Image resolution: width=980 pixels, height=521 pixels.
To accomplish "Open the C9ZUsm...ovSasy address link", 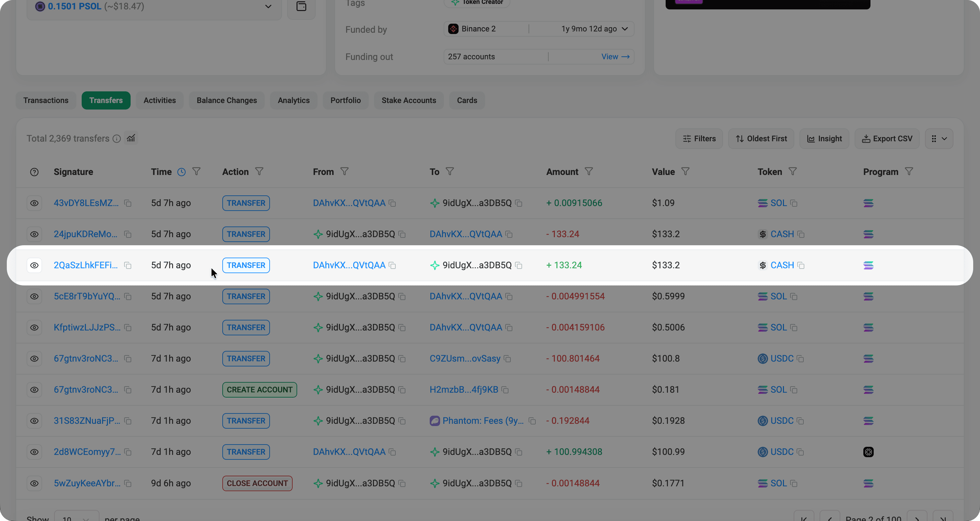I will click(x=465, y=359).
